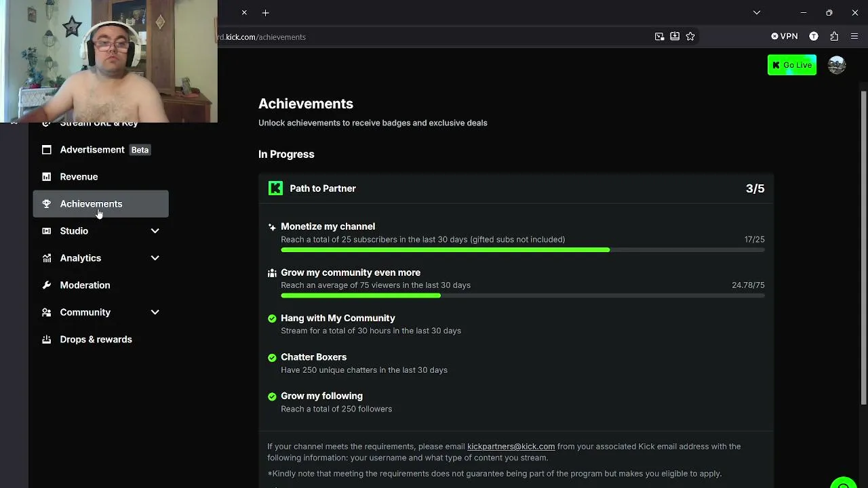Open the browser extensions puzzle icon

click(x=834, y=37)
